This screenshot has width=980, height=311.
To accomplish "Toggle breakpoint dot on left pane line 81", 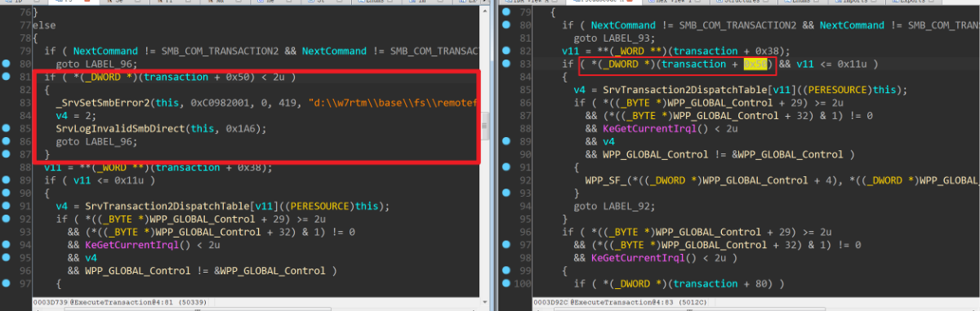I will click(x=7, y=77).
